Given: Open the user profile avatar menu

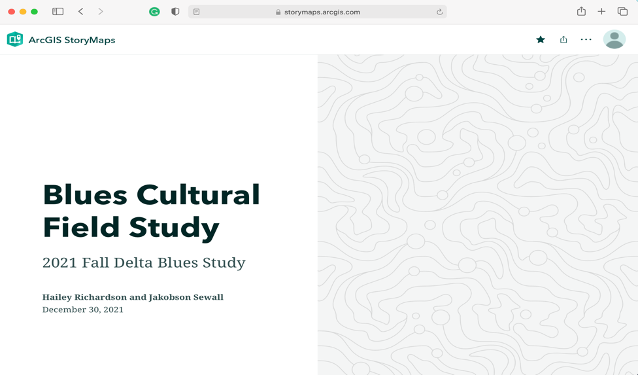Looking at the screenshot, I should pos(614,39).
